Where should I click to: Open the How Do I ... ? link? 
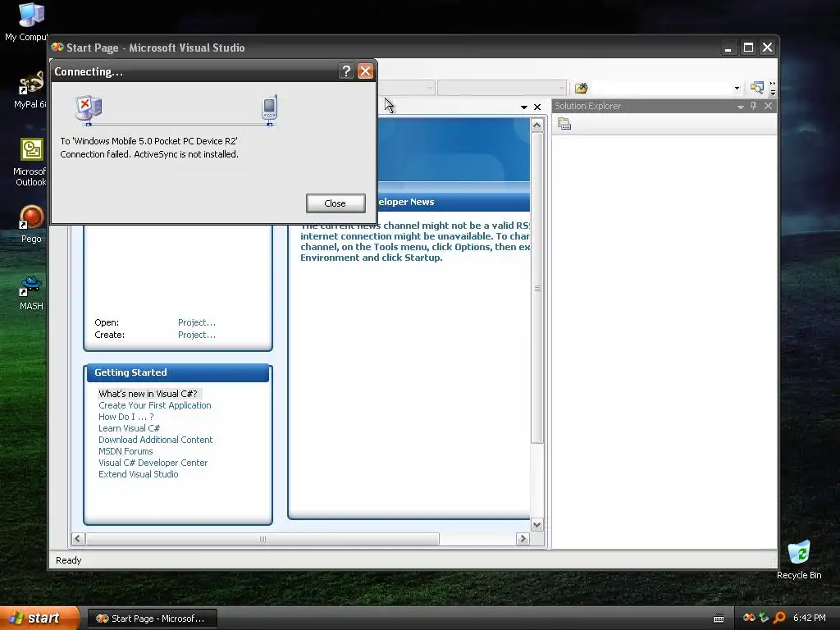click(x=126, y=417)
